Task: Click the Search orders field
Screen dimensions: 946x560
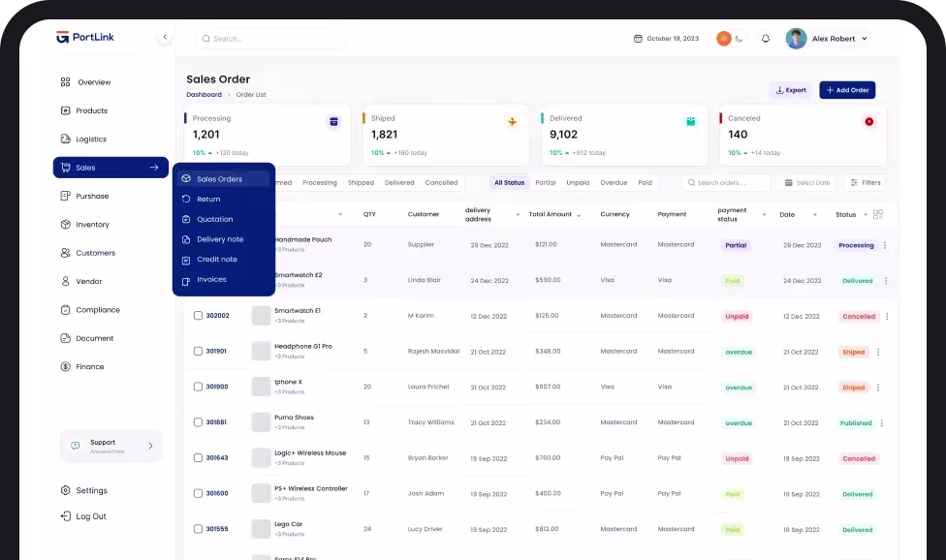Action: (726, 183)
